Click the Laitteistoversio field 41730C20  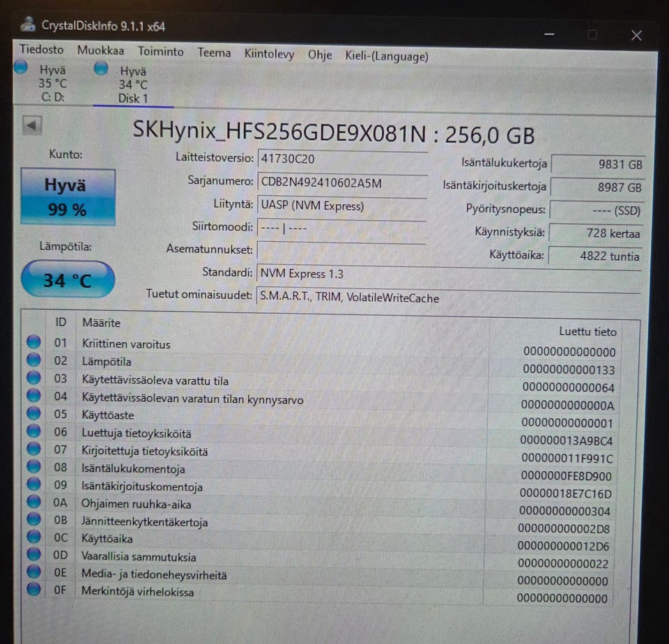[342, 159]
